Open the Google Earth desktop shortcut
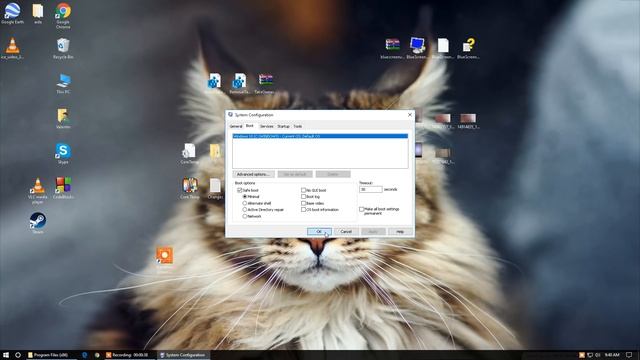640x360 pixels. (x=12, y=12)
